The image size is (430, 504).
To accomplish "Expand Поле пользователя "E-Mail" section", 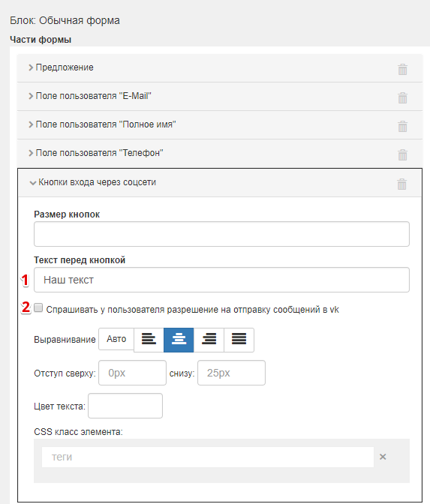I will click(90, 96).
